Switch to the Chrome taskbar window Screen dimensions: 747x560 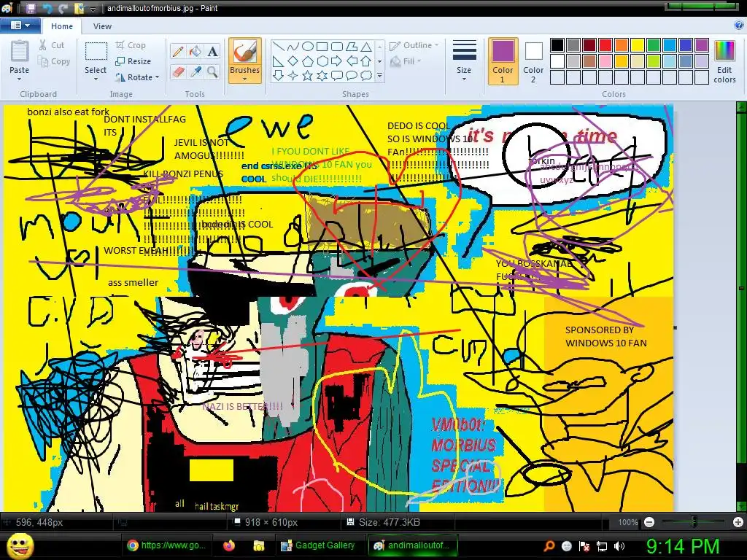point(167,545)
